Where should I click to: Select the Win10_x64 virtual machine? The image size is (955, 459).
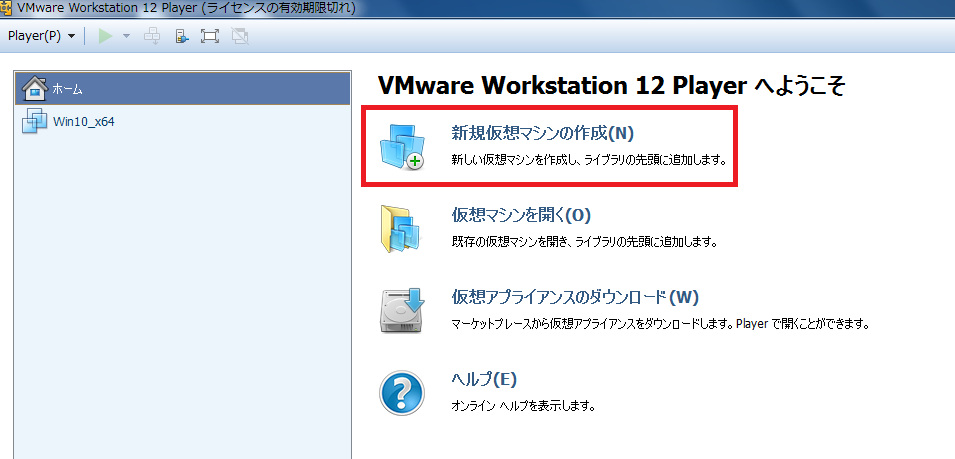point(183,121)
